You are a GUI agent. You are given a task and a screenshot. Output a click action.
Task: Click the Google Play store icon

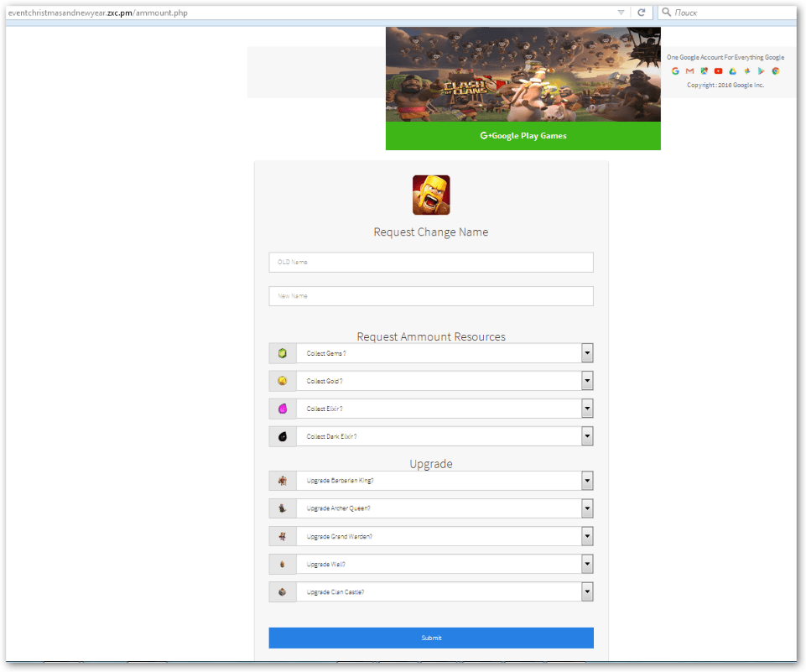pos(762,71)
